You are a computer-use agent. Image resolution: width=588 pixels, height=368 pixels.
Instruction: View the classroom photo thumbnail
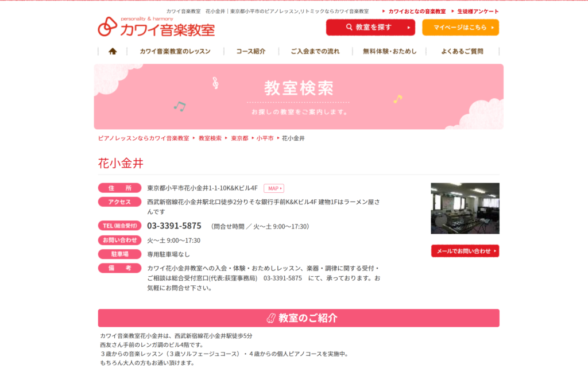coord(465,208)
